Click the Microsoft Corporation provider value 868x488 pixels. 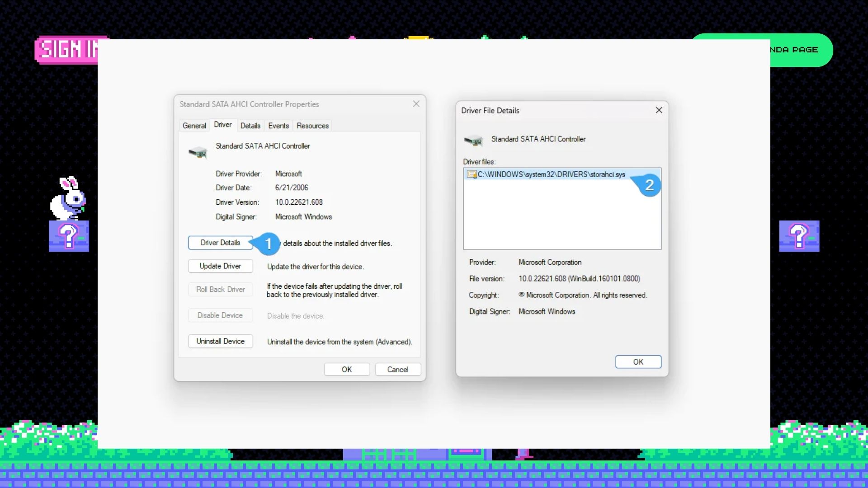[550, 263]
